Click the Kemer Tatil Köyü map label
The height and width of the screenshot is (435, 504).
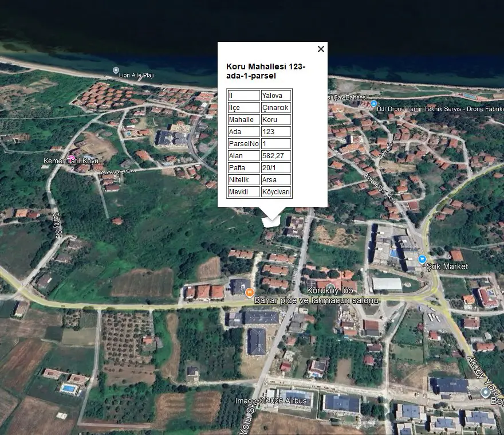71,161
